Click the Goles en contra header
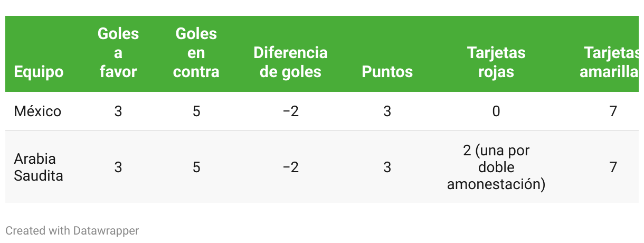The image size is (644, 243). [x=196, y=53]
